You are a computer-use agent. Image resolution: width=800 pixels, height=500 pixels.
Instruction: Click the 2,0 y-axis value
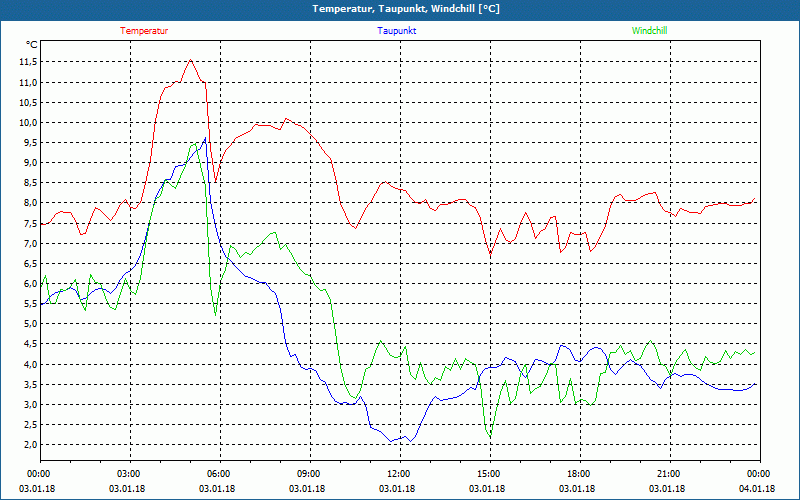tap(30, 445)
